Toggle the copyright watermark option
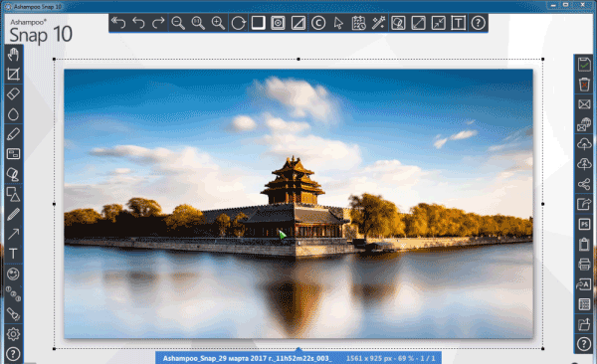The image size is (597, 364). tap(318, 23)
